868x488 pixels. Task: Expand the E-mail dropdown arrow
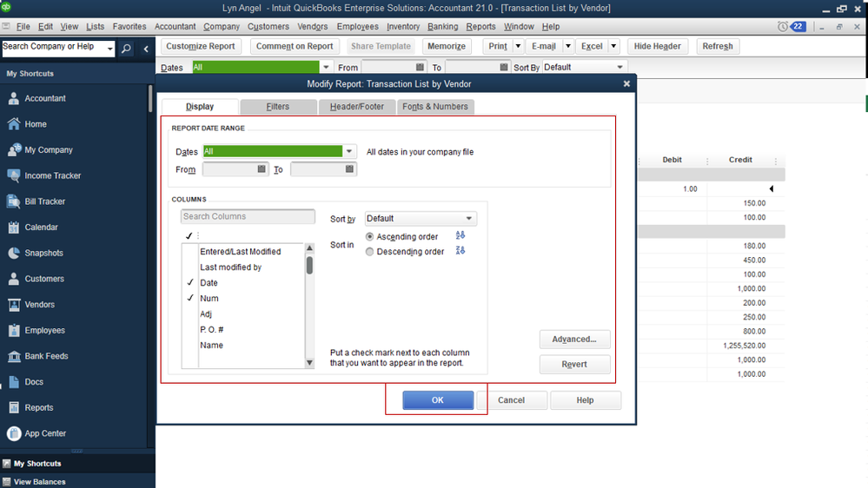coord(568,47)
